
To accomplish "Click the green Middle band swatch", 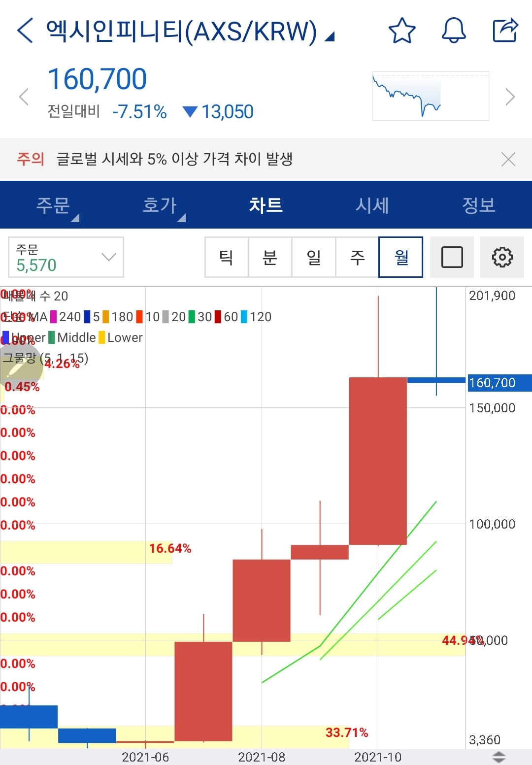I will coord(52,337).
